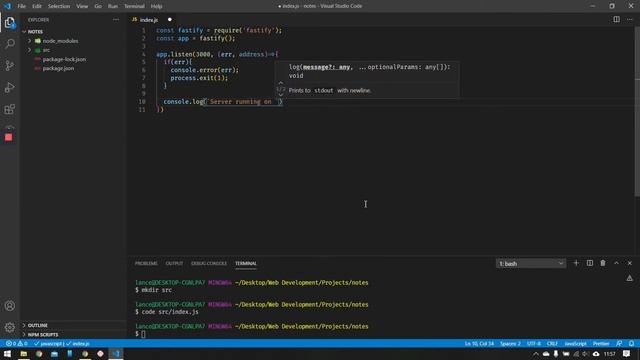Screen dimensions: 640x360
Task: Change indentation via Spaces: 2
Action: point(510,344)
